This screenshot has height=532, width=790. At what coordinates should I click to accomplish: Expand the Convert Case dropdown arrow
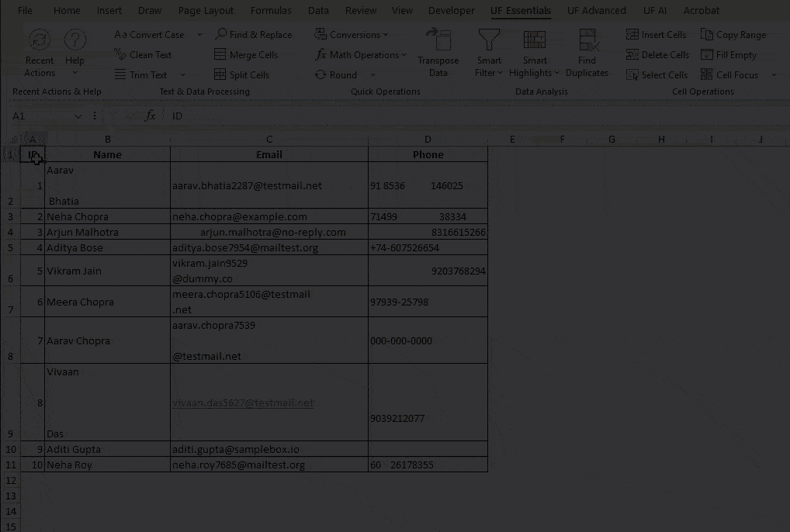point(199,34)
